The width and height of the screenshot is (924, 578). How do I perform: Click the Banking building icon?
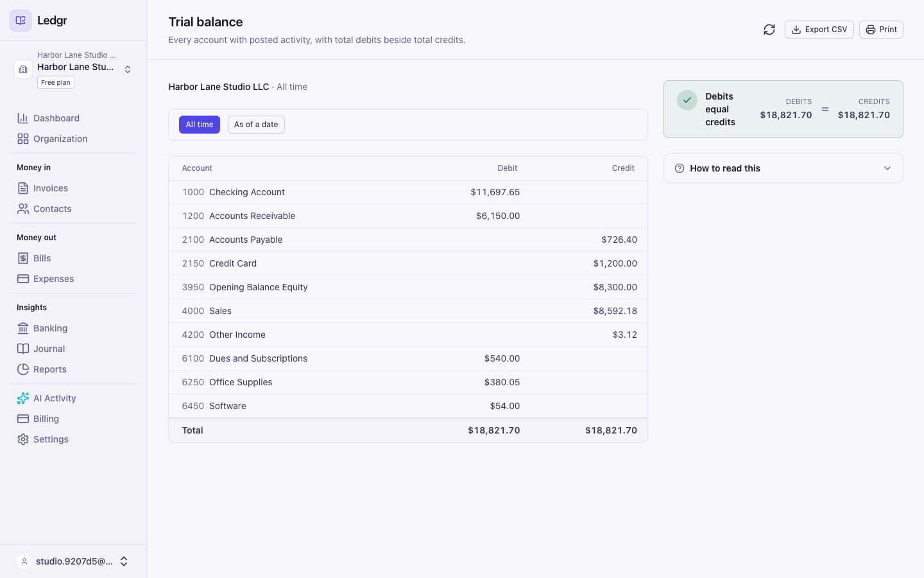(x=23, y=328)
